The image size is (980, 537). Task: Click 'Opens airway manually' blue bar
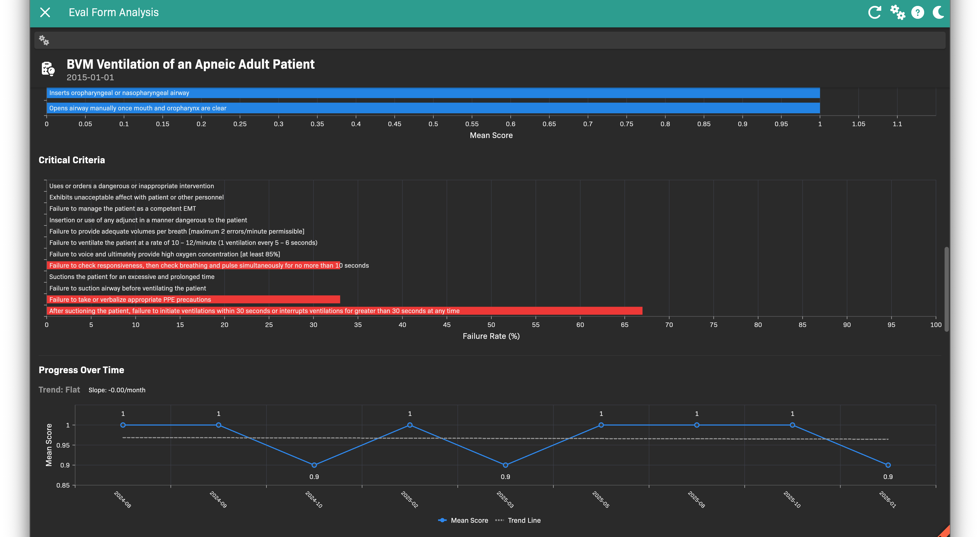433,108
